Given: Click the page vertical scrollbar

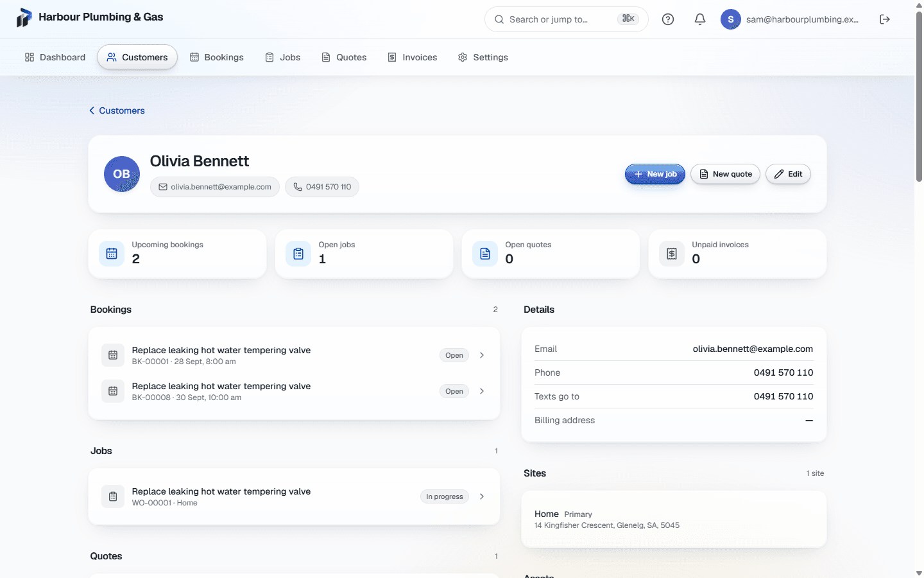Looking at the screenshot, I should [x=919, y=96].
